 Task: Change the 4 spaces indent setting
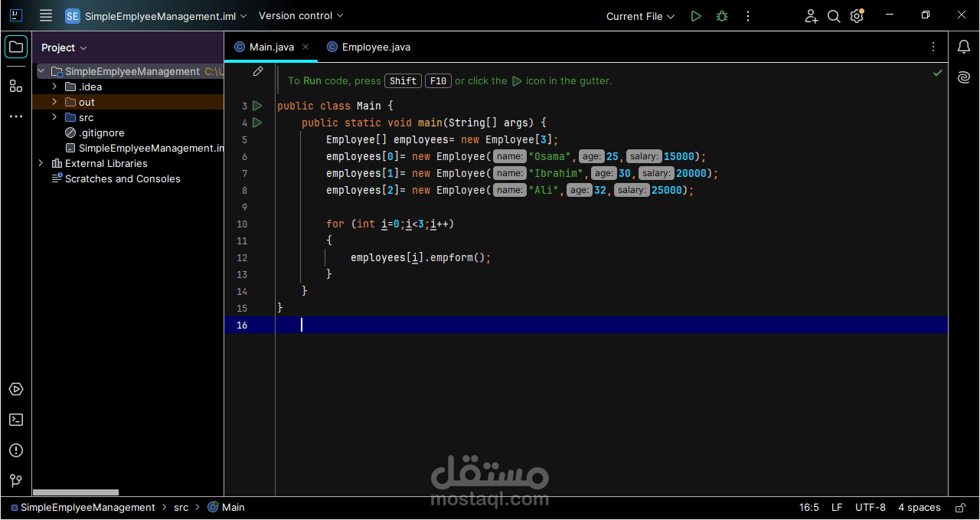[919, 507]
